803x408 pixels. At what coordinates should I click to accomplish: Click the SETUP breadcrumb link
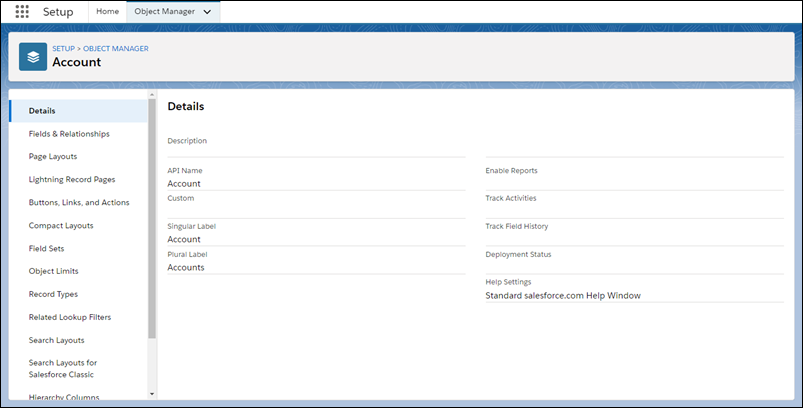pyautogui.click(x=63, y=47)
